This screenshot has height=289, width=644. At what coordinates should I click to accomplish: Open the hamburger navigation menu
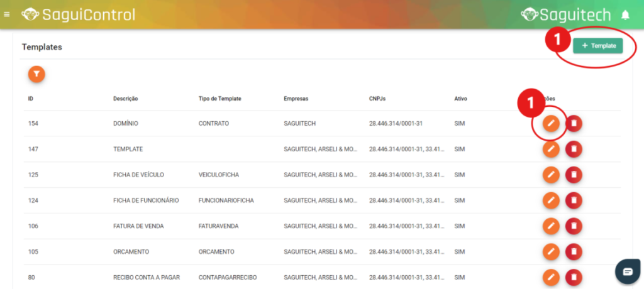click(7, 14)
